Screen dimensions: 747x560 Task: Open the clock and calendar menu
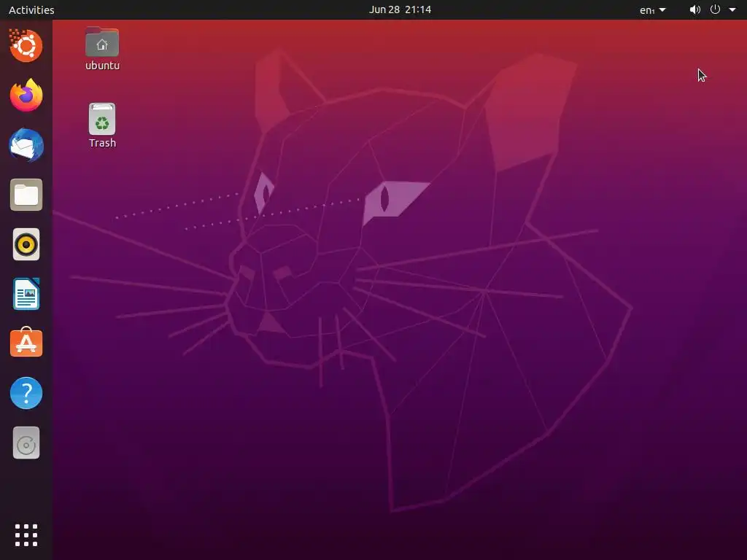(400, 9)
